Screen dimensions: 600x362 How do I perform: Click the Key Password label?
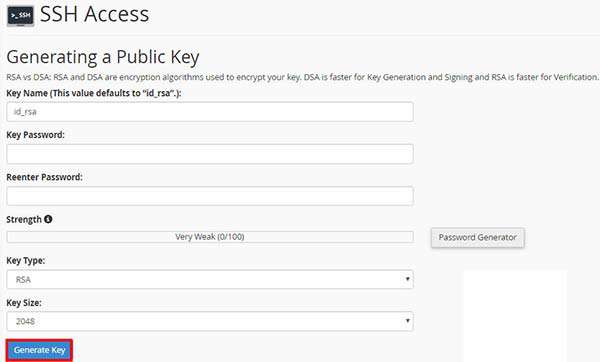36,135
